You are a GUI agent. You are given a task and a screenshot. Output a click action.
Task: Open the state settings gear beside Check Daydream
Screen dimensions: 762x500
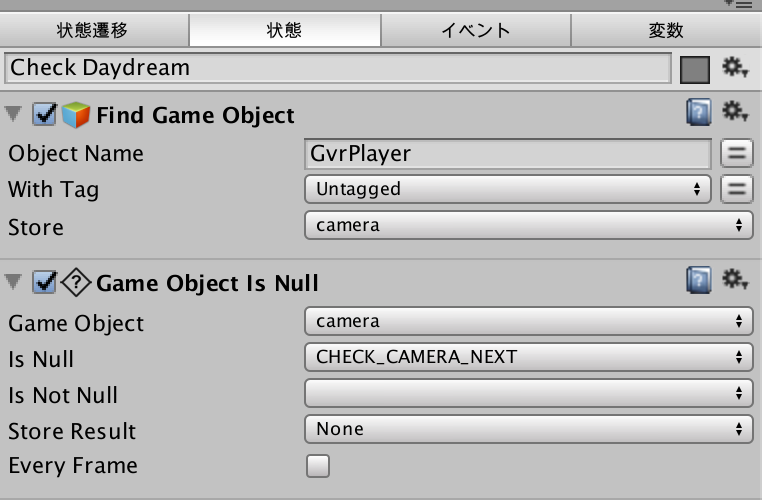[x=735, y=68]
